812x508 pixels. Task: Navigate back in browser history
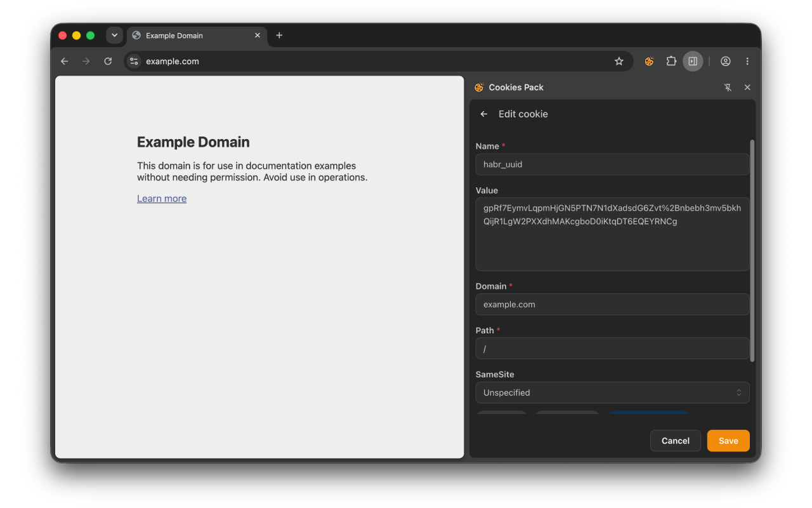pos(64,62)
